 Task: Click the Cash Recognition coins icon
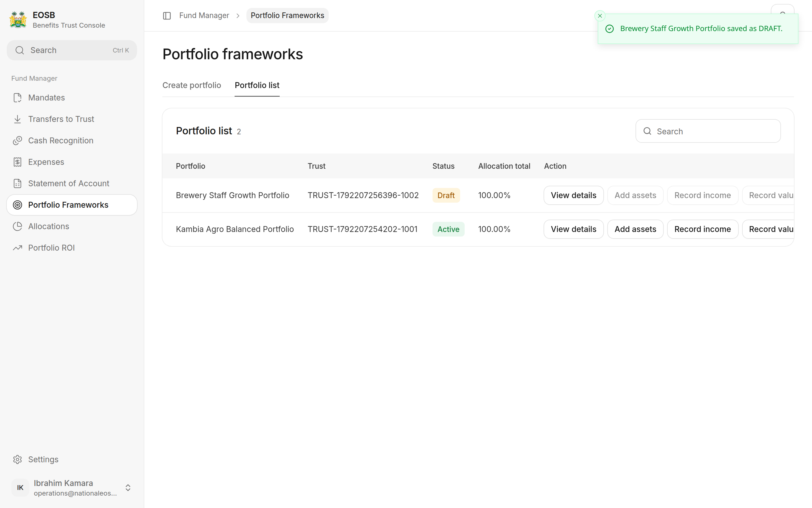(x=17, y=141)
